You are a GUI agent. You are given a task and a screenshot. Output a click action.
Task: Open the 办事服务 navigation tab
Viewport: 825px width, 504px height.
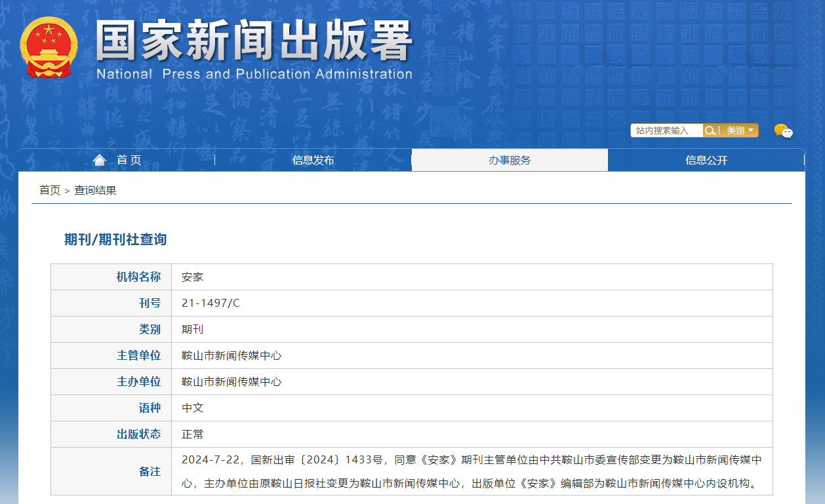(x=510, y=160)
